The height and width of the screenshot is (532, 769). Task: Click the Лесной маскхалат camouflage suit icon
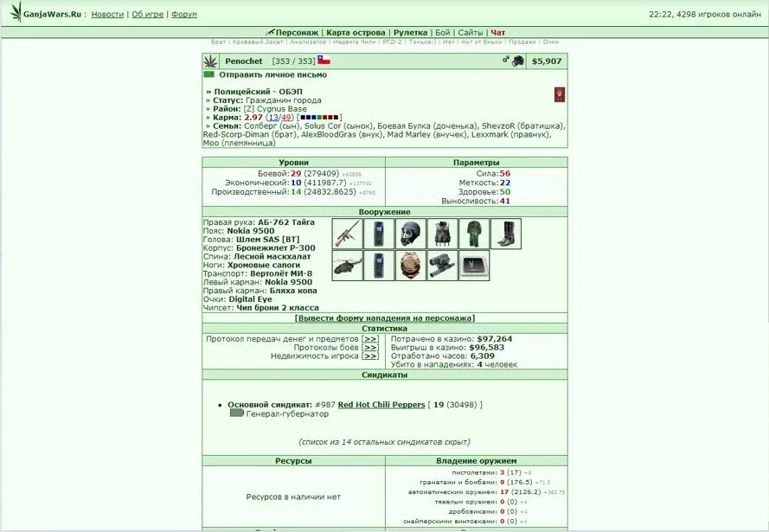click(474, 234)
